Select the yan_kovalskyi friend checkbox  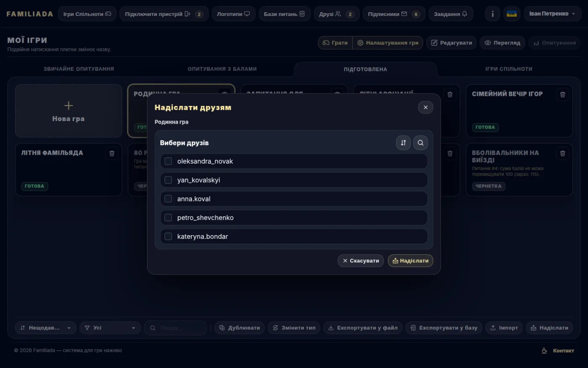tap(168, 180)
